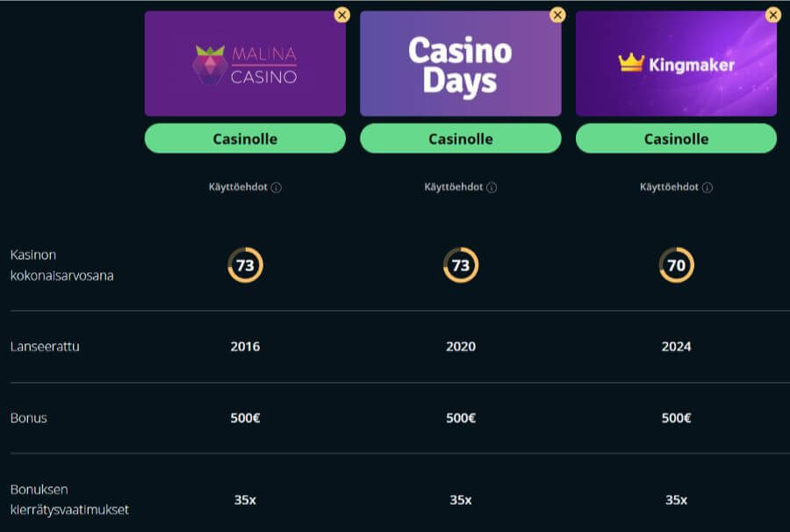Click Kingmaker's 70 rating circle

point(676,265)
